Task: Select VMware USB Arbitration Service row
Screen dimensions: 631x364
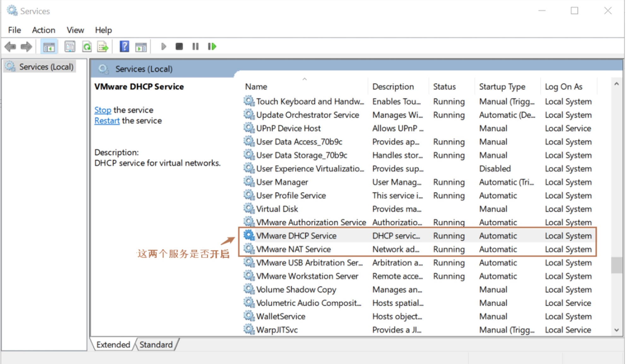Action: click(418, 262)
